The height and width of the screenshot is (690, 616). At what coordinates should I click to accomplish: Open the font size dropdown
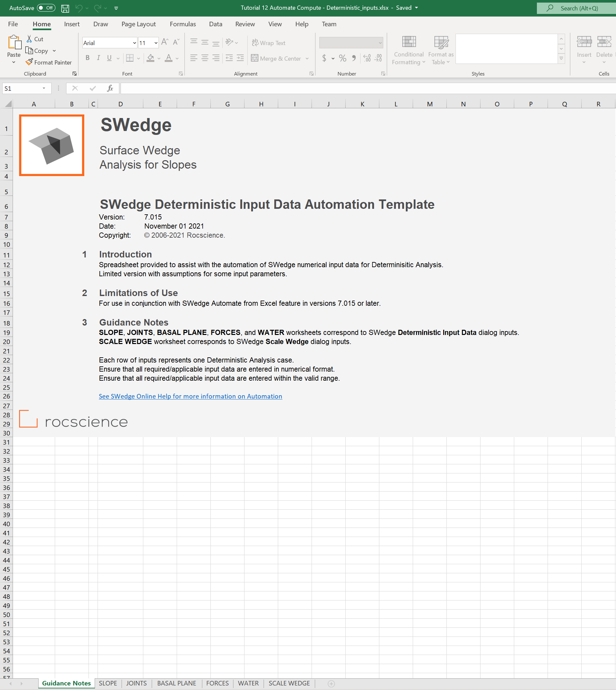pos(156,43)
